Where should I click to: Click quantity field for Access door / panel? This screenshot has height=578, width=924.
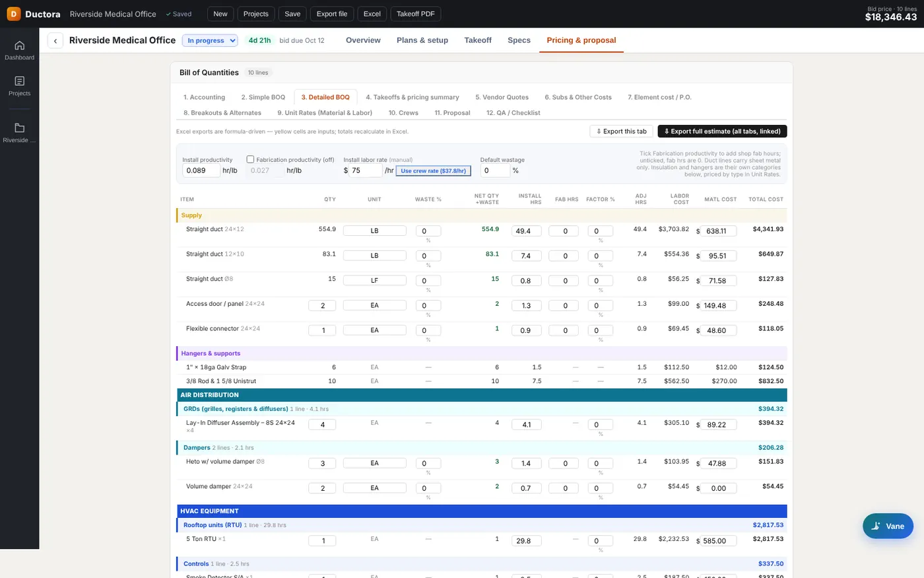322,306
